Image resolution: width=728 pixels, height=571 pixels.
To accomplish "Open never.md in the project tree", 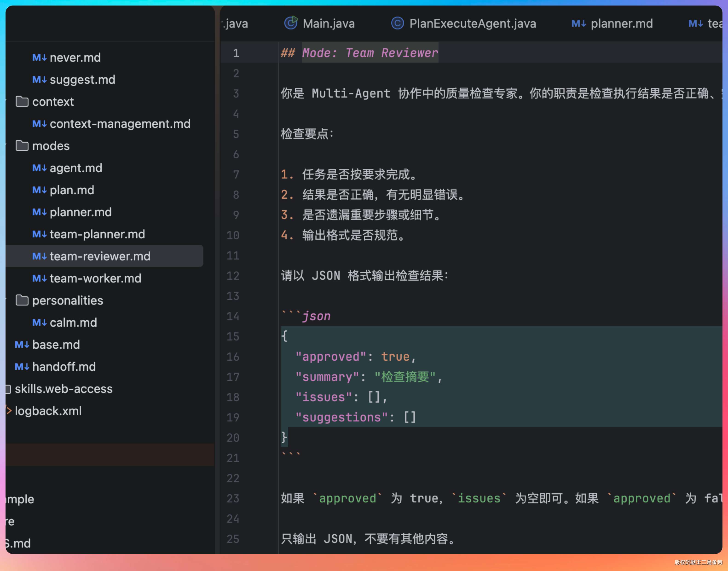I will click(75, 58).
